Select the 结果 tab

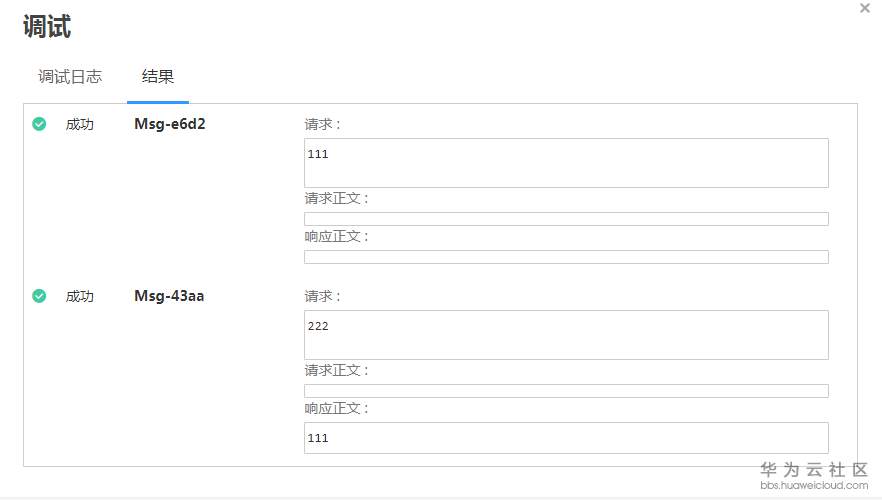(158, 77)
